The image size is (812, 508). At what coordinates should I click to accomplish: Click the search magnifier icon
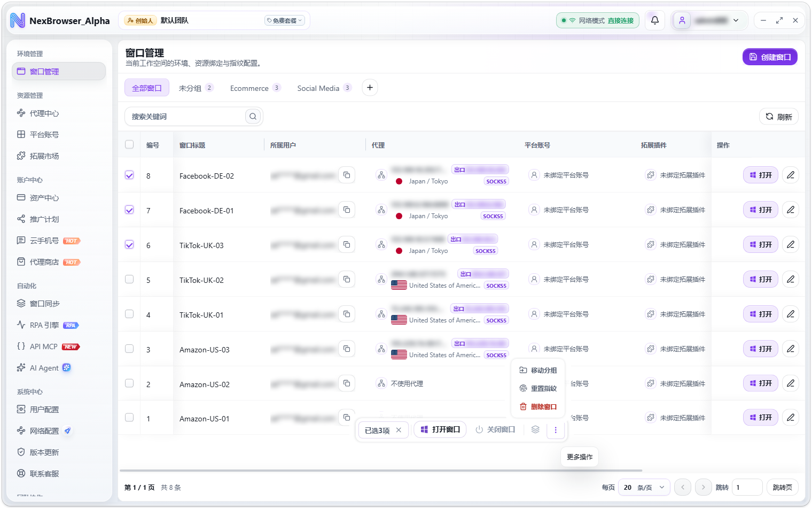pyautogui.click(x=253, y=117)
